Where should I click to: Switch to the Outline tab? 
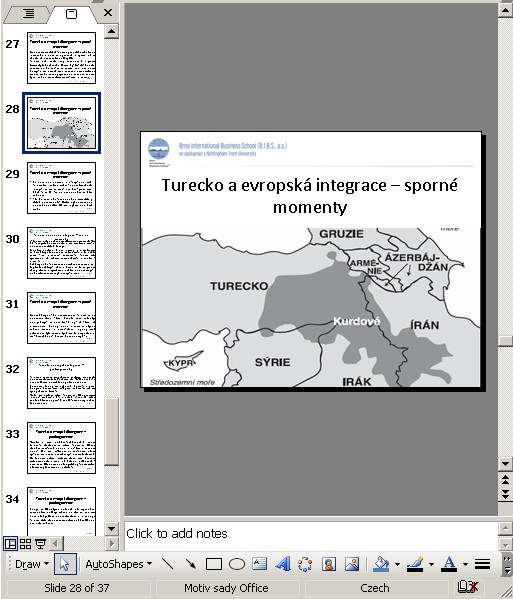coord(28,14)
